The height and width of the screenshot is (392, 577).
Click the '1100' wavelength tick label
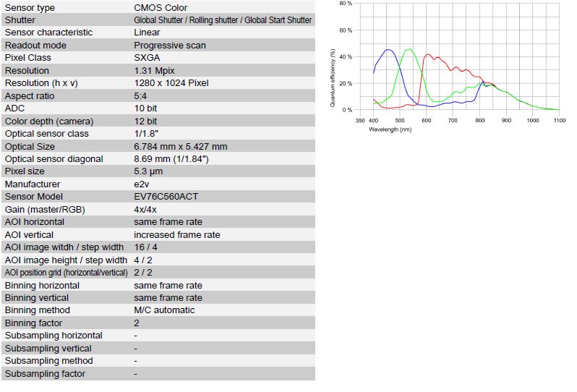[x=560, y=120]
